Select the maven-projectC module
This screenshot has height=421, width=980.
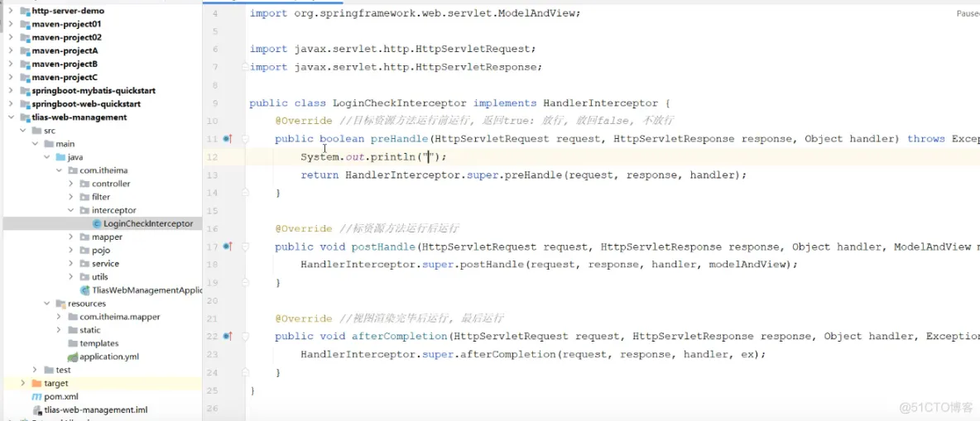coord(59,78)
